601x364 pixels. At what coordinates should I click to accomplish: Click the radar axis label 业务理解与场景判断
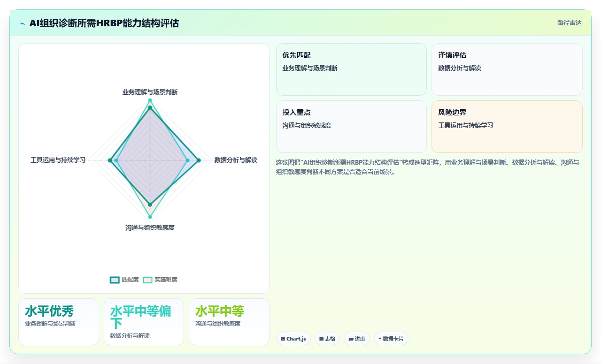(150, 92)
